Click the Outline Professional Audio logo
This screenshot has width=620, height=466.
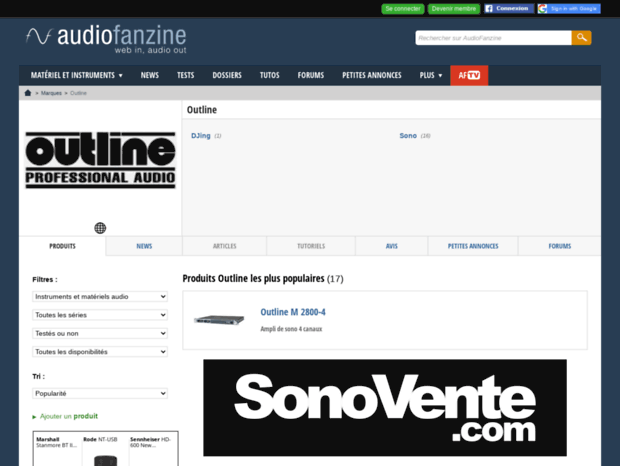pyautogui.click(x=100, y=160)
